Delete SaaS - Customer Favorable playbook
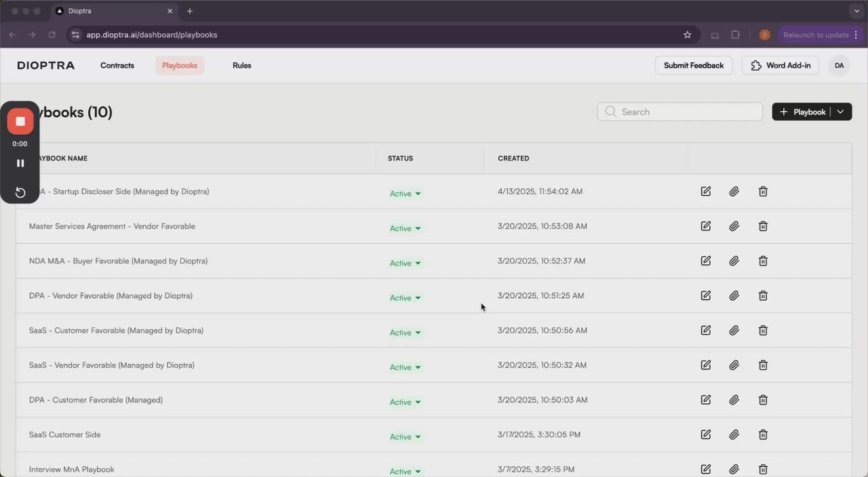 (763, 331)
